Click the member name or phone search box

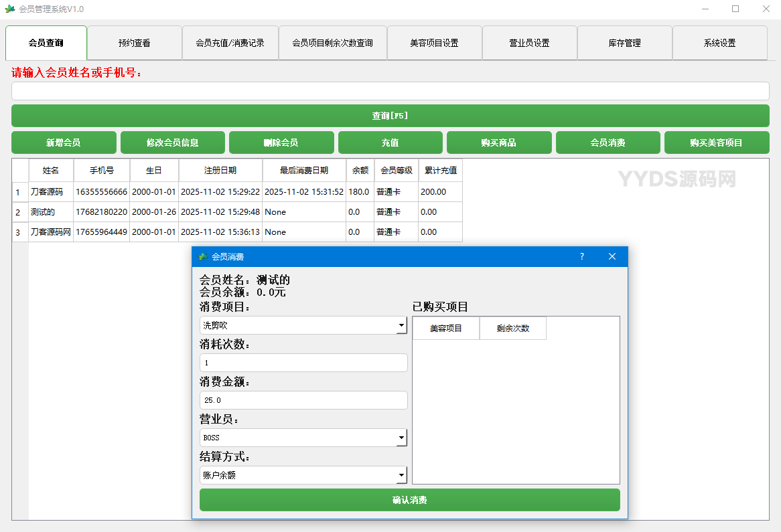pyautogui.click(x=390, y=91)
